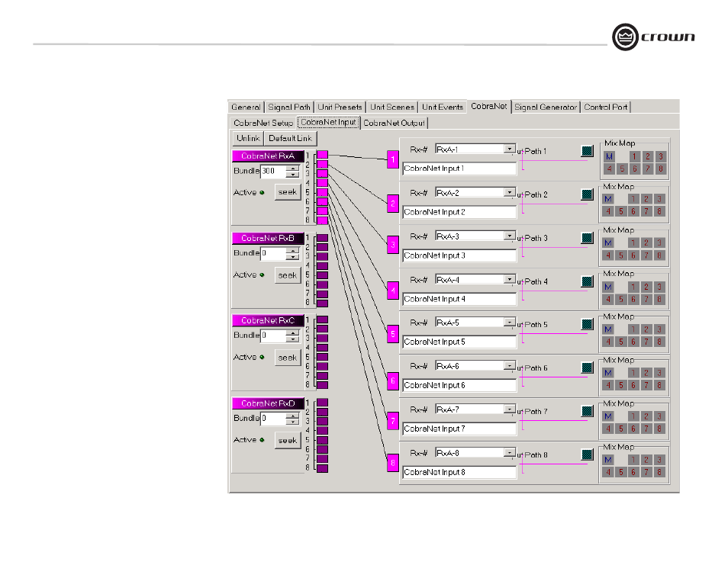Screen dimensions: 728x562
Task: Toggle M in Input Path 2 Mix Map
Action: pos(608,199)
